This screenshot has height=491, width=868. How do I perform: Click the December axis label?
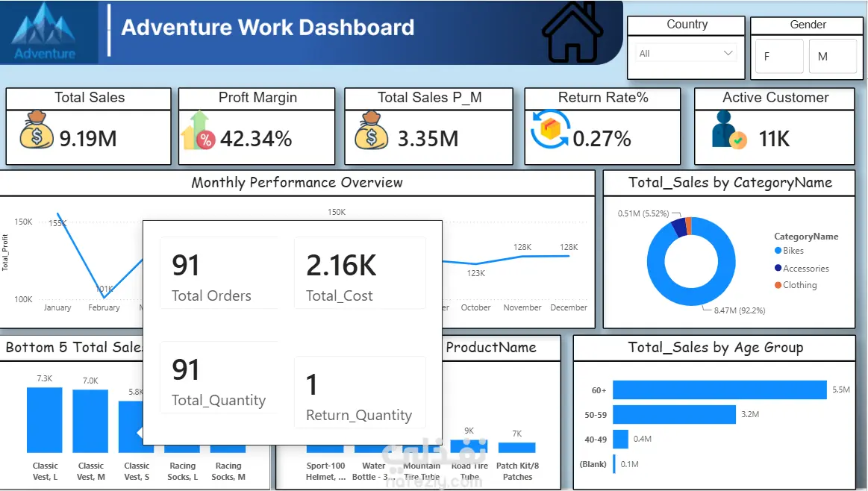coord(569,307)
